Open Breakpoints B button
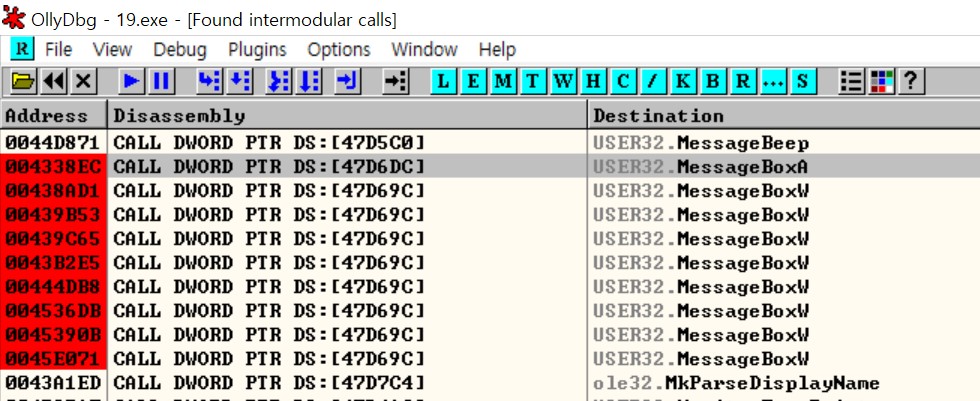The image size is (980, 401). coord(713,82)
